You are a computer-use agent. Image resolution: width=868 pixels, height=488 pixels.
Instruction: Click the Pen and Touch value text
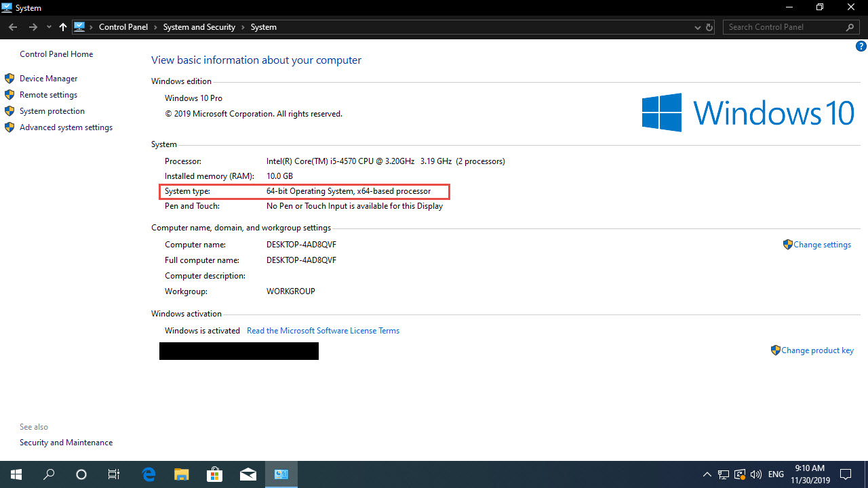(x=355, y=206)
